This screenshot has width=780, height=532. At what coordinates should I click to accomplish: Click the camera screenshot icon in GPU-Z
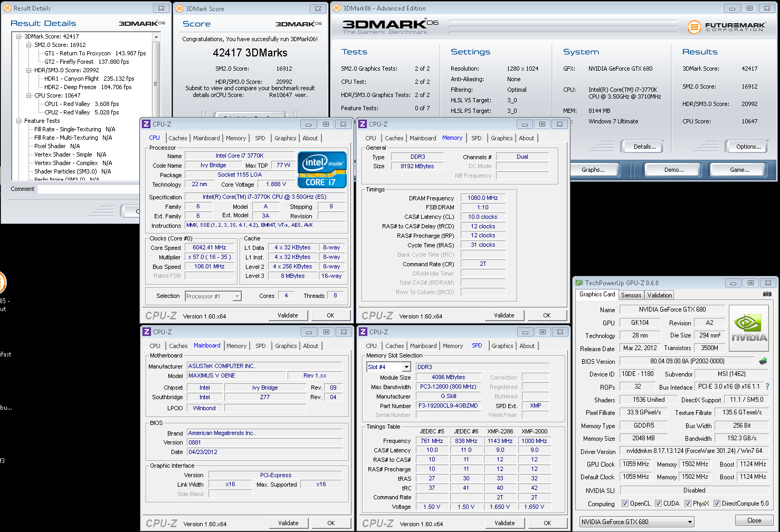tap(767, 294)
